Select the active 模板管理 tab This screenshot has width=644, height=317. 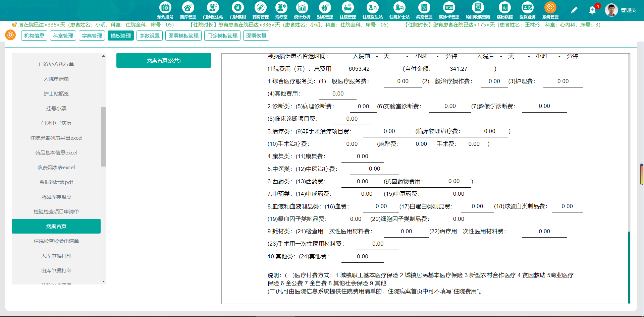[121, 36]
